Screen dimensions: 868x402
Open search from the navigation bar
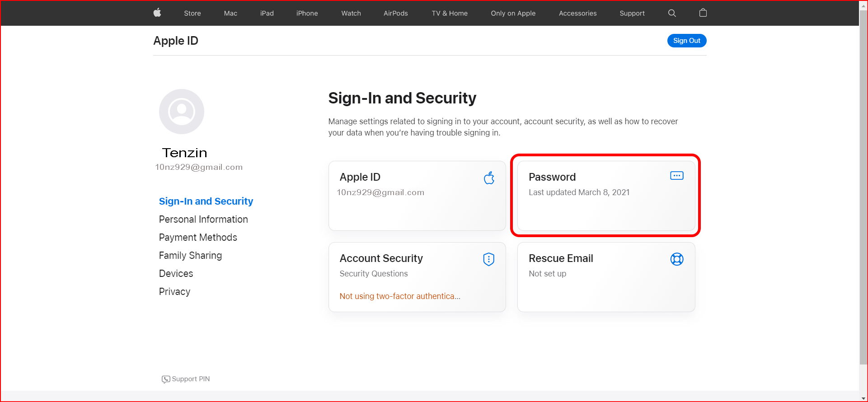tap(672, 13)
